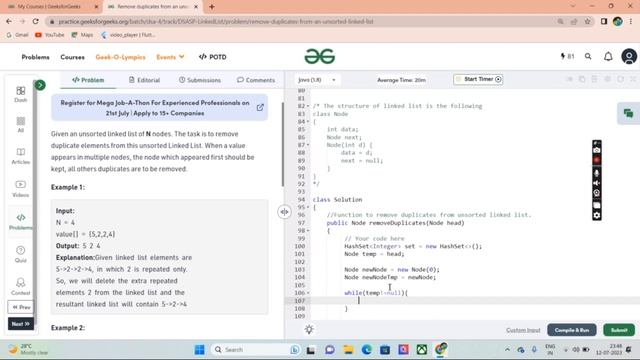Fold the Solution class at line 95
Image resolution: width=640 pixels, height=360 pixels.
point(308,207)
